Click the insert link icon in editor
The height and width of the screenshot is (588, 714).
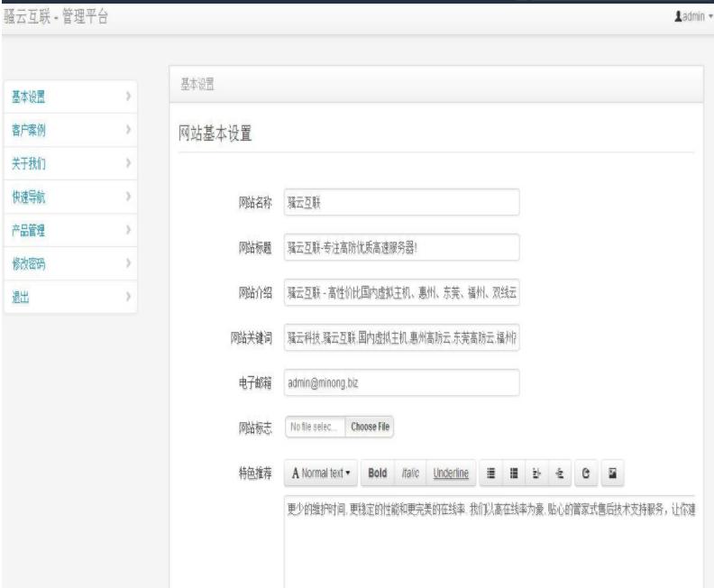(x=586, y=473)
